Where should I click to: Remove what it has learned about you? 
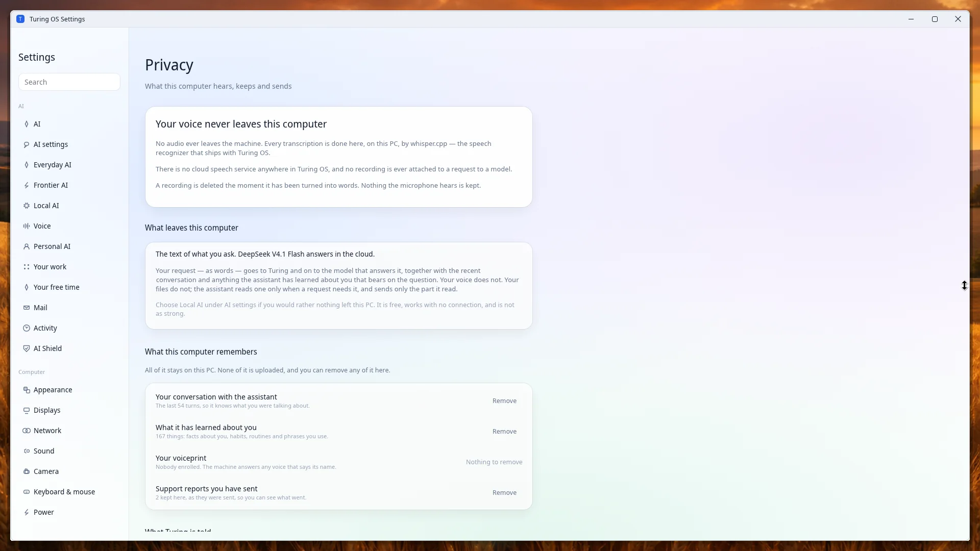click(504, 432)
